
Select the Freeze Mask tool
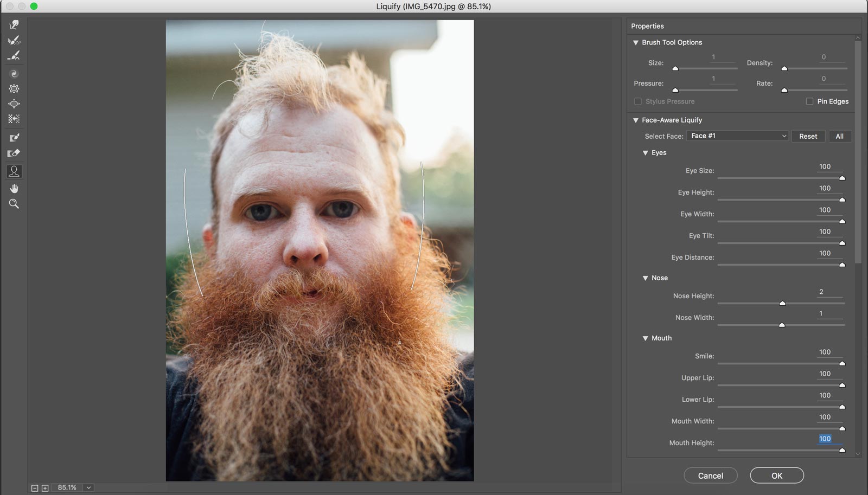[14, 138]
